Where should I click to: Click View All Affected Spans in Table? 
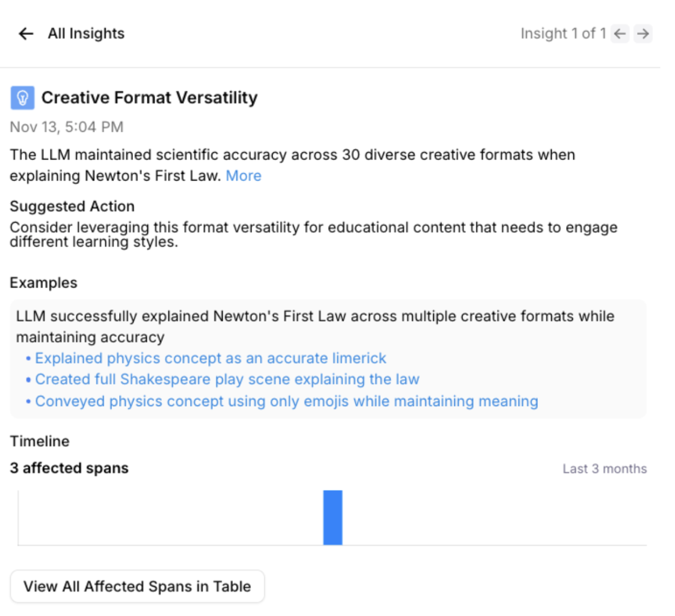[137, 586]
